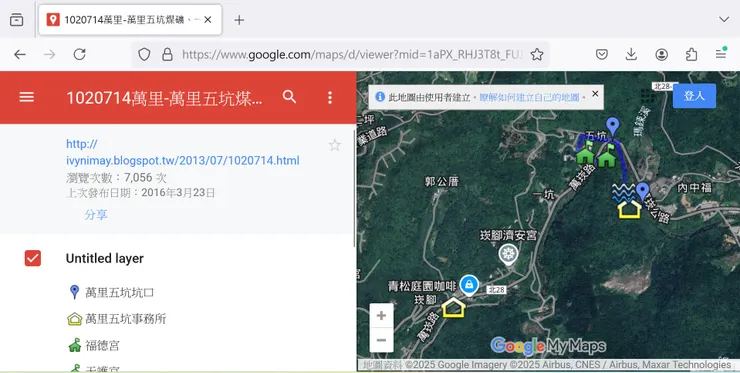Image resolution: width=740 pixels, height=373 pixels.
Task: Click the blue pin near 五坑
Action: 613,127
